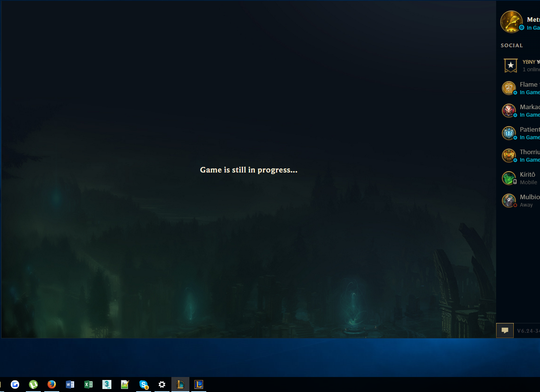Select friend Flame's summoner icon
540x392 pixels.
click(x=509, y=88)
